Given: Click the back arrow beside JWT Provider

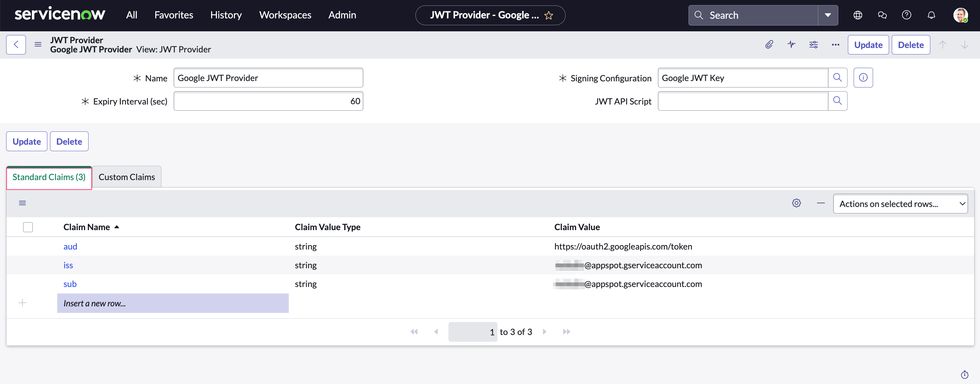Looking at the screenshot, I should 16,45.
